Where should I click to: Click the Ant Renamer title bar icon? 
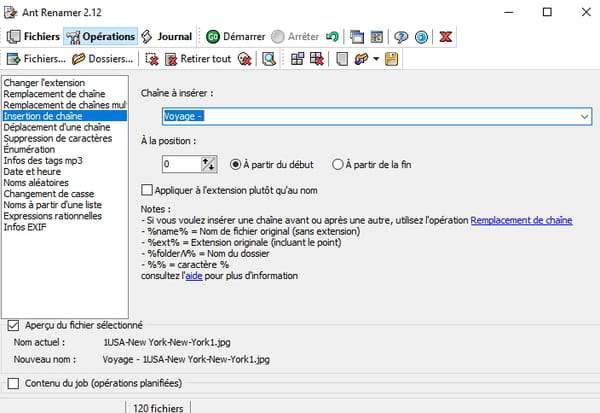pyautogui.click(x=10, y=12)
